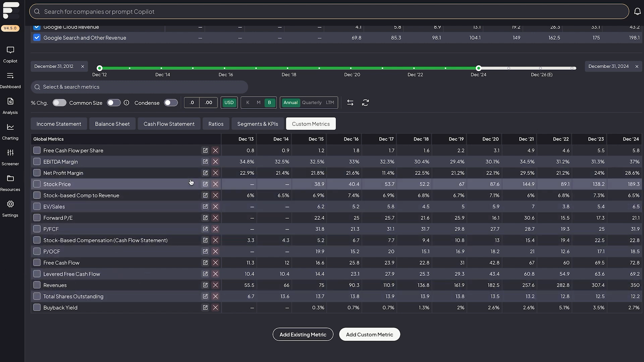644x362 pixels.
Task: Open the Copilot sidebar icon
Action: tap(10, 50)
